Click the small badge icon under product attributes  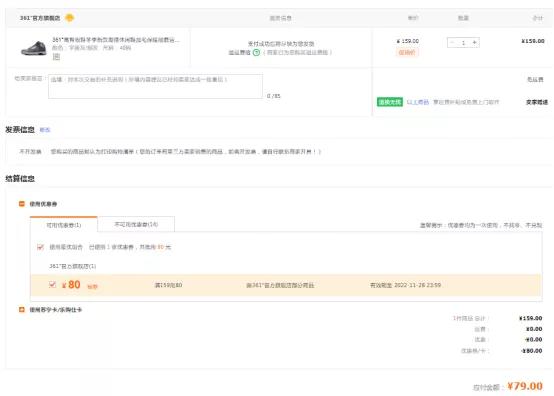(x=56, y=57)
